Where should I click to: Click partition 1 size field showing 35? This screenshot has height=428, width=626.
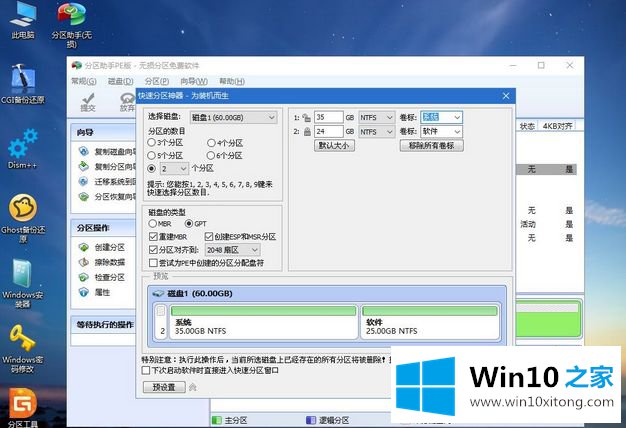coord(329,117)
